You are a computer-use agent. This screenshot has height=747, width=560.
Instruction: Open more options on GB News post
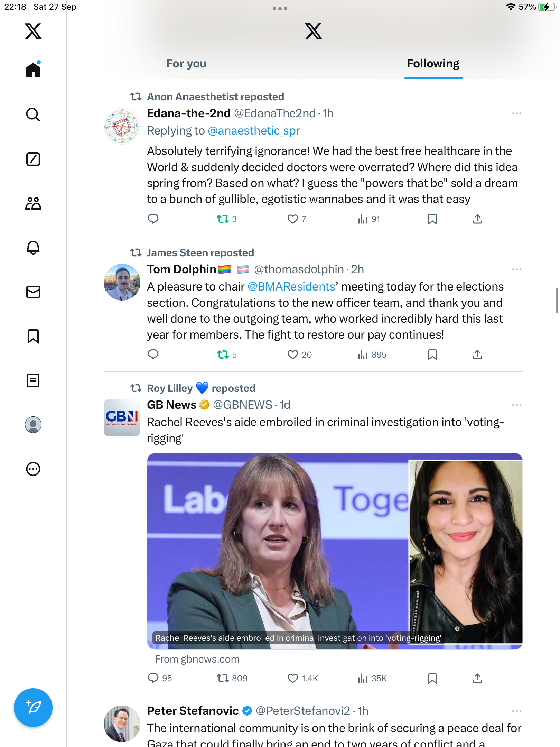pos(516,405)
